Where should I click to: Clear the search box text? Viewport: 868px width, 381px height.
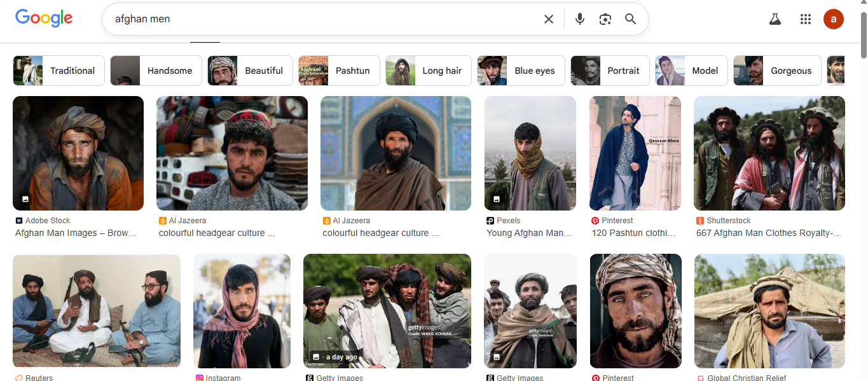point(548,19)
